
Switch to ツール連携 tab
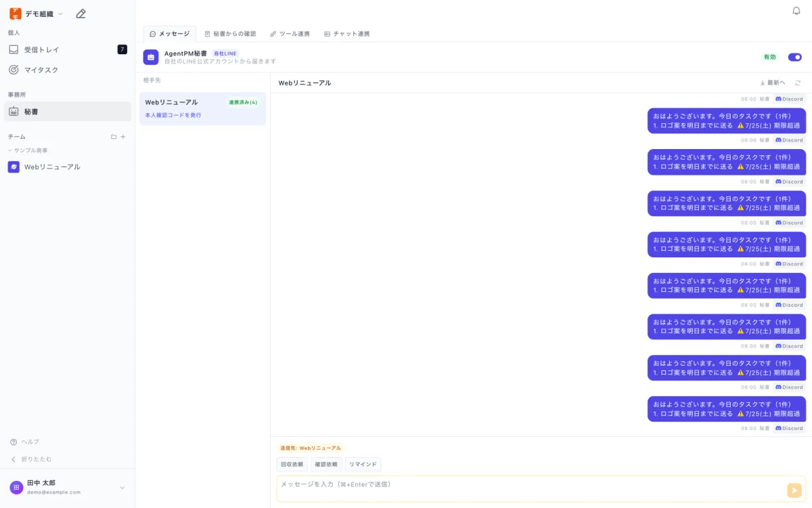coord(290,34)
